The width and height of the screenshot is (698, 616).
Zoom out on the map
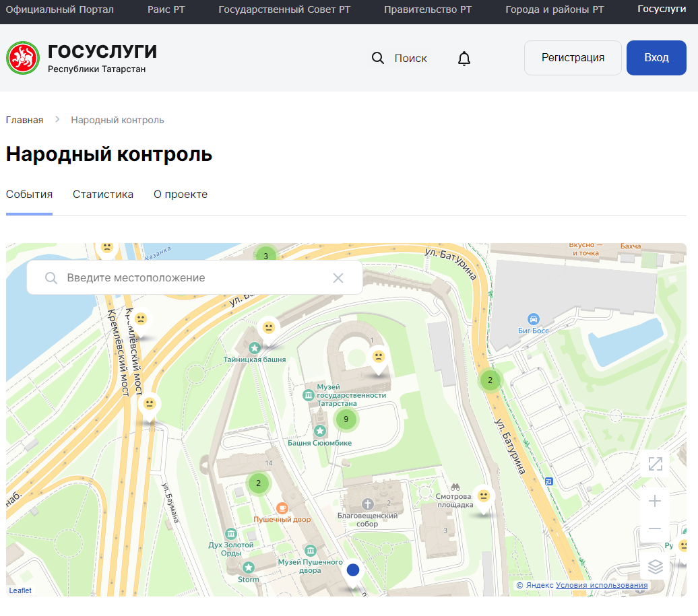click(x=655, y=529)
